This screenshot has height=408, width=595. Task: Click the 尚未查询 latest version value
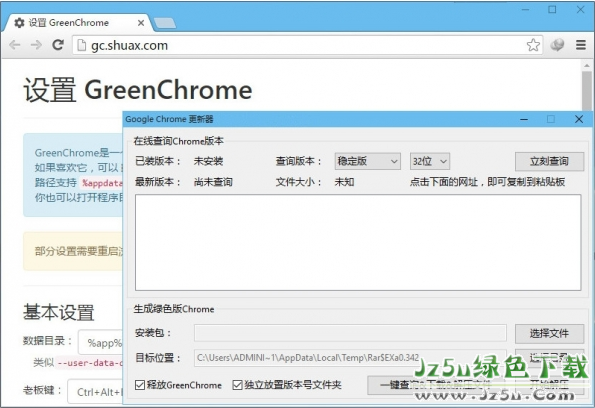(213, 182)
